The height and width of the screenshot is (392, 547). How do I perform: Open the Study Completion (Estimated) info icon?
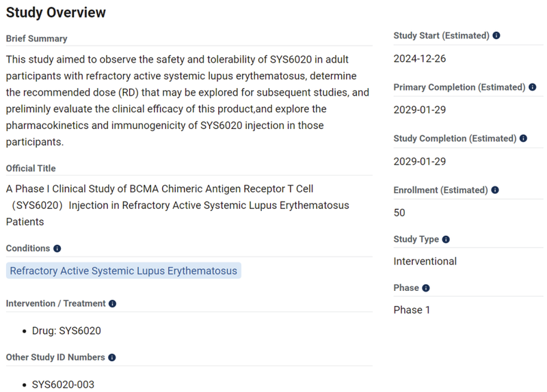[x=523, y=139]
